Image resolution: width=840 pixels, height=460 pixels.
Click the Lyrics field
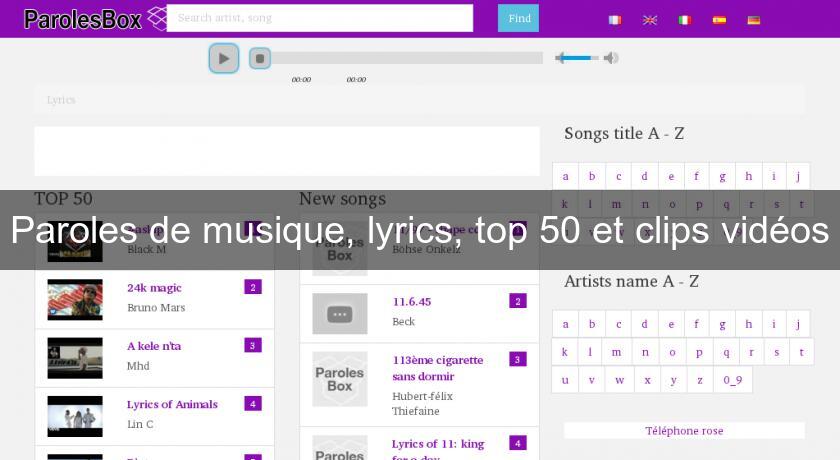419,100
